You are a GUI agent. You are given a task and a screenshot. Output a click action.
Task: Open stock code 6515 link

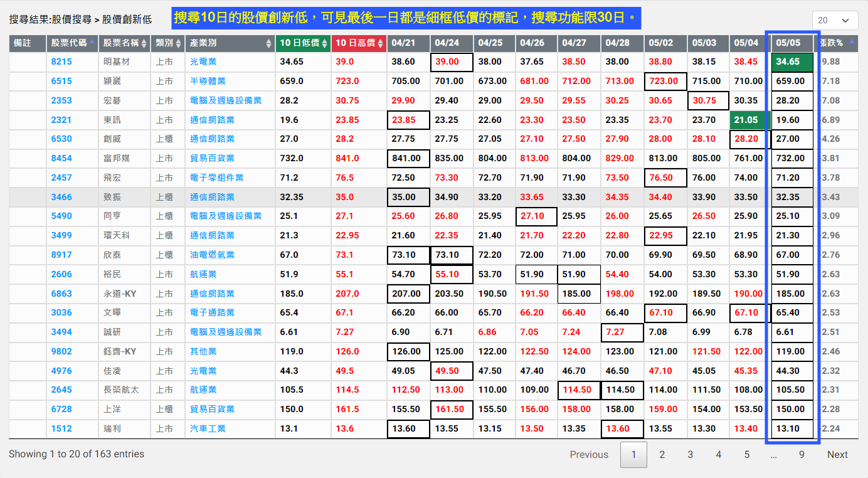coord(61,81)
